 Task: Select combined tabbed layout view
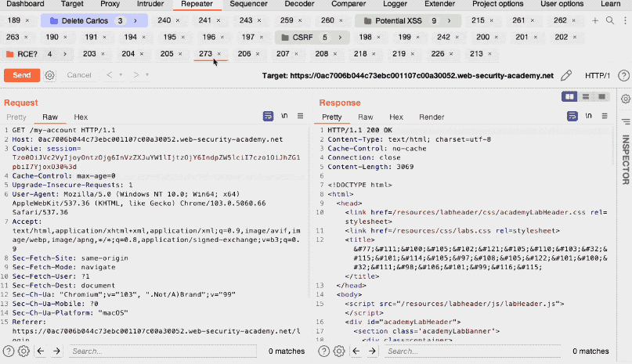[x=601, y=97]
